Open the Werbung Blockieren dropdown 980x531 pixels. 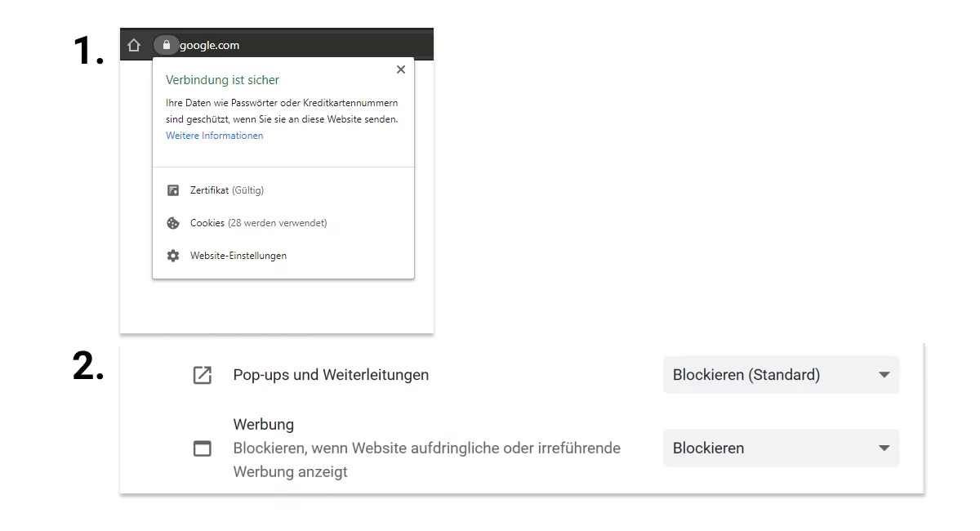[x=781, y=448]
